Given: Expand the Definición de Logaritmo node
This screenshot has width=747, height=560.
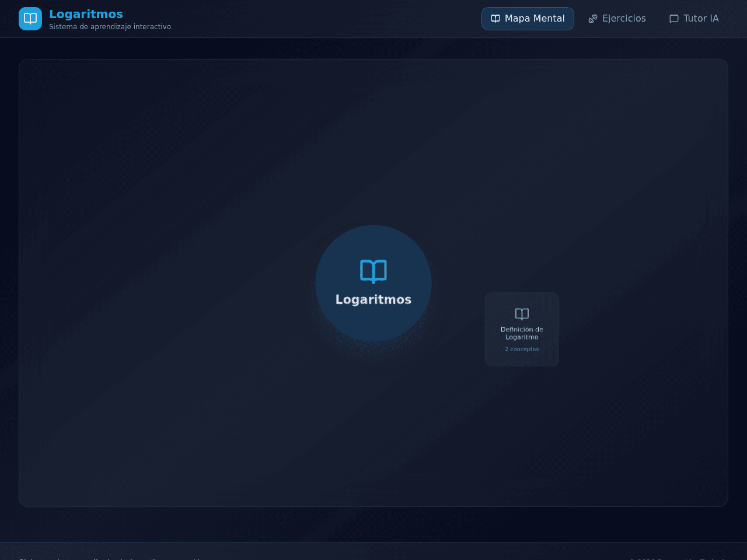Looking at the screenshot, I should [x=522, y=330].
